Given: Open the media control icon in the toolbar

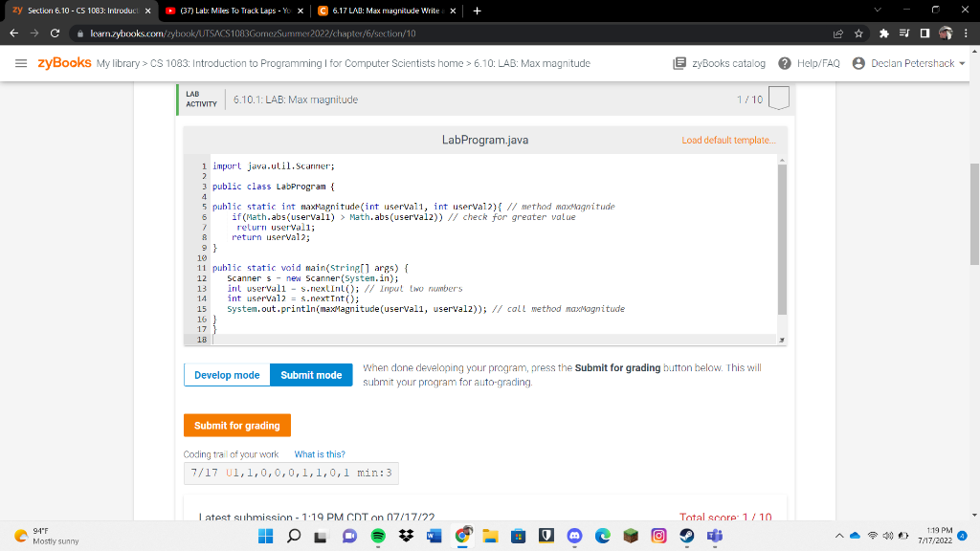Looking at the screenshot, I should pyautogui.click(x=904, y=33).
